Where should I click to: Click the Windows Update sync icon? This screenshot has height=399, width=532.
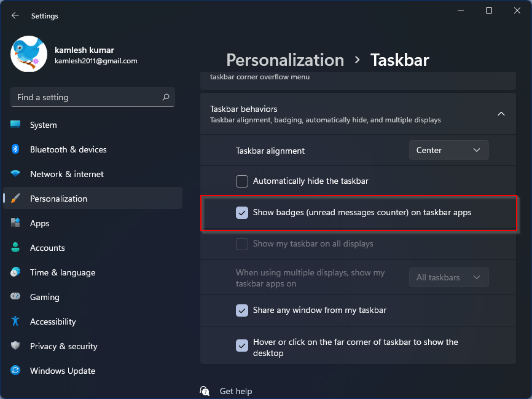[x=15, y=370]
